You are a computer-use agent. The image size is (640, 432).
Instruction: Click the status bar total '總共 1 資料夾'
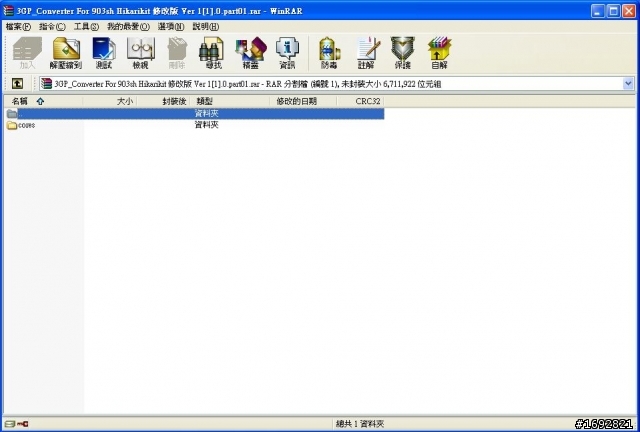(360, 424)
